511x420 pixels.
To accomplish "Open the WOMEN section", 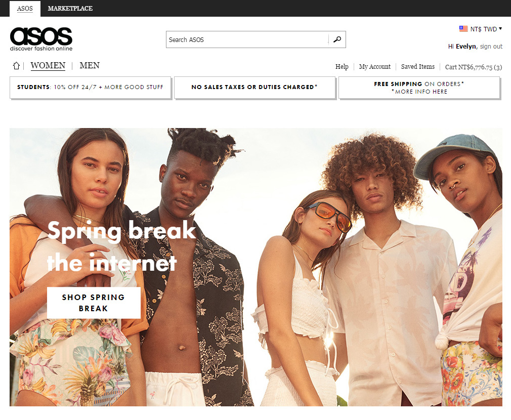I will (48, 65).
